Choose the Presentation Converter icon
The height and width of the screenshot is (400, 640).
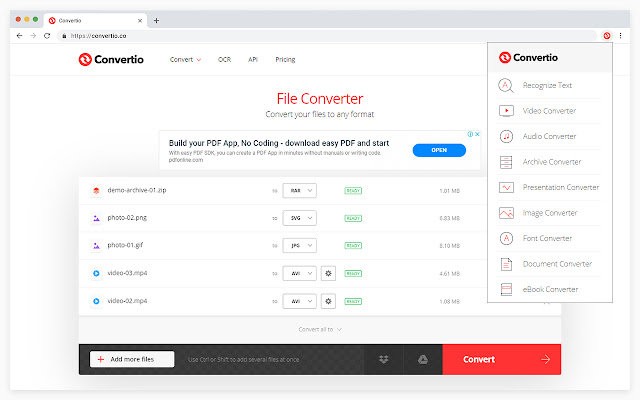506,187
